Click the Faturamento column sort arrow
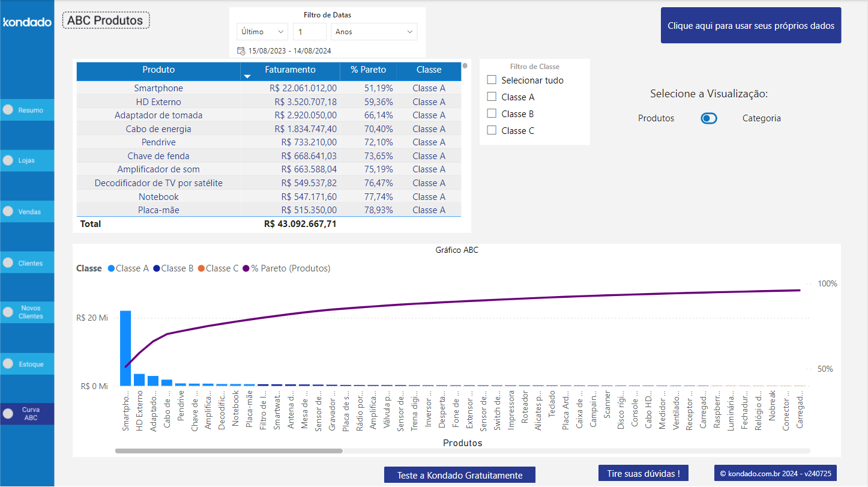This screenshot has height=487, width=868. tap(247, 77)
